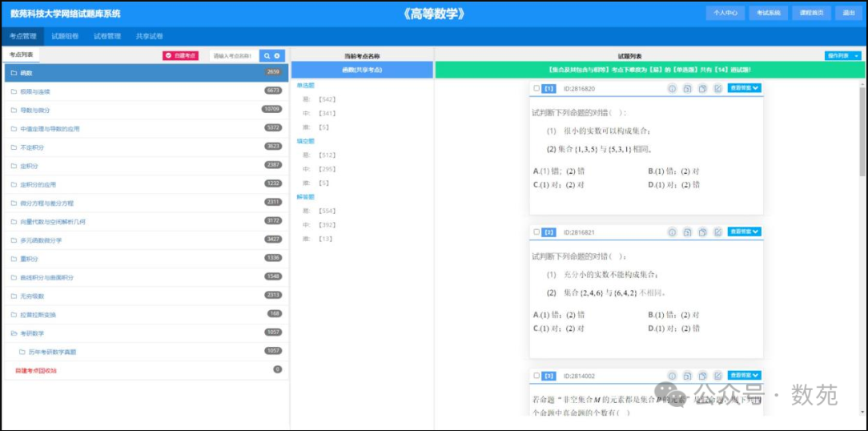
Task: Click stacked-pages copy icon on question ID:2816820
Action: point(702,89)
